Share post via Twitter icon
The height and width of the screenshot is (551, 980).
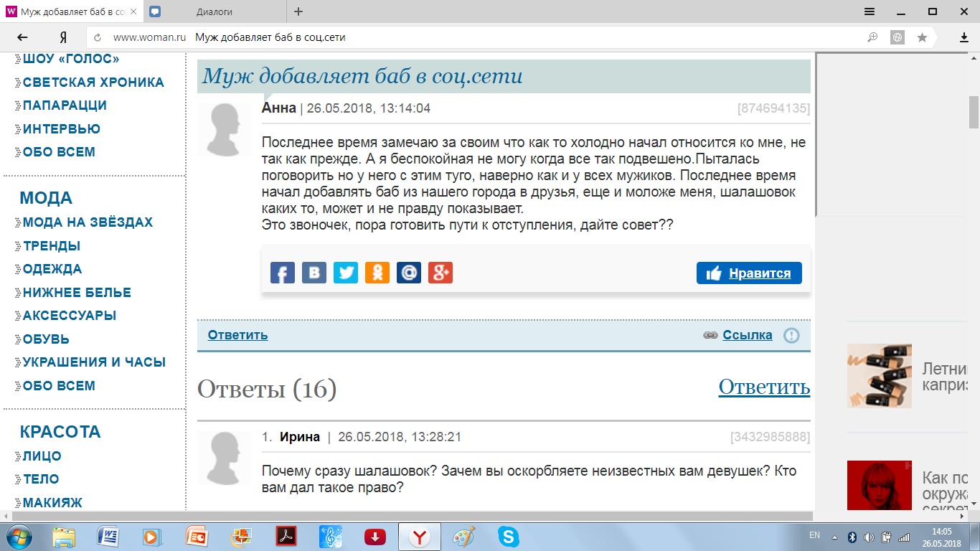pyautogui.click(x=346, y=273)
